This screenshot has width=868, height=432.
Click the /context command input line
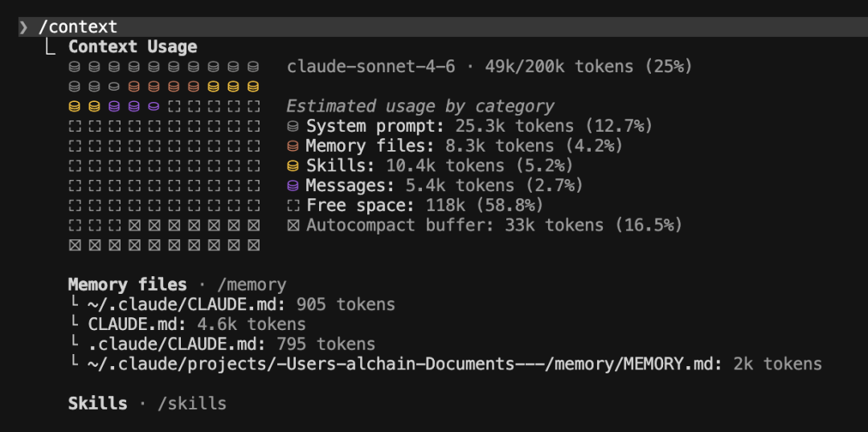click(78, 27)
